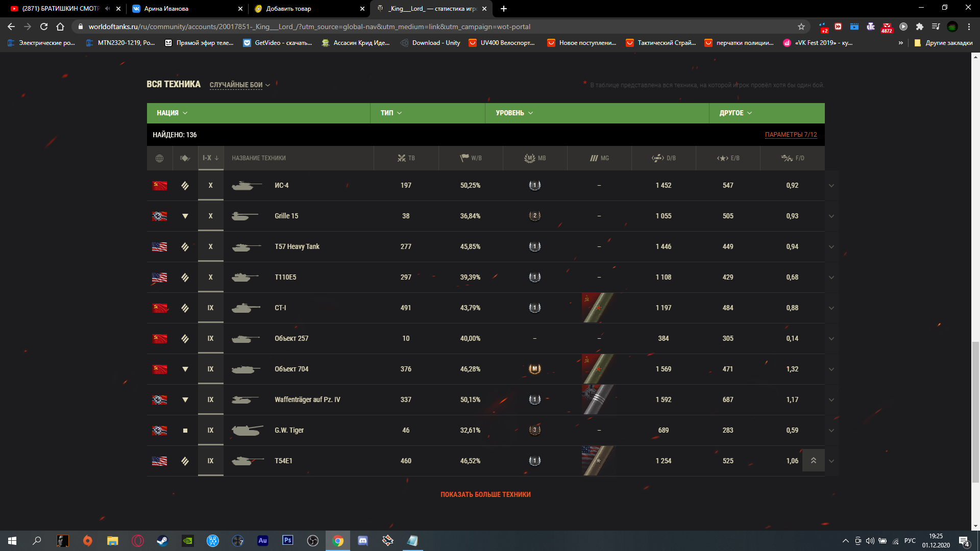Open Windows taskbar search icon

(x=37, y=541)
